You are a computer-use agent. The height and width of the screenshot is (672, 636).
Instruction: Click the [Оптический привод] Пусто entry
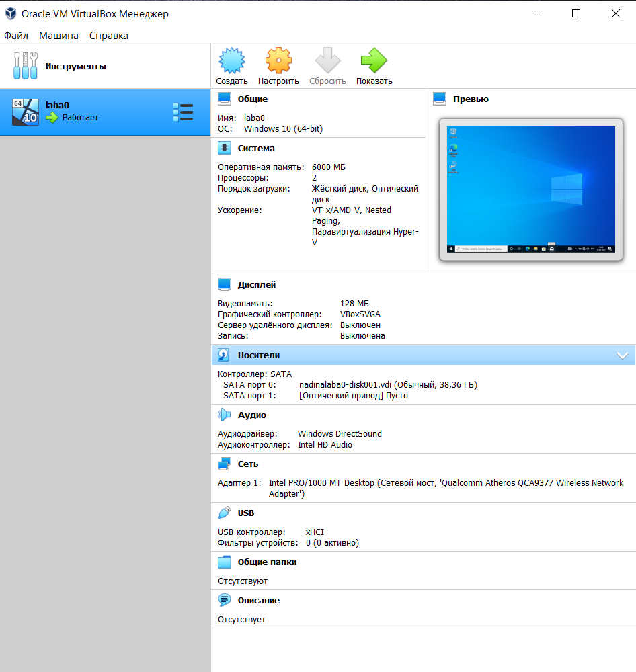pos(354,396)
